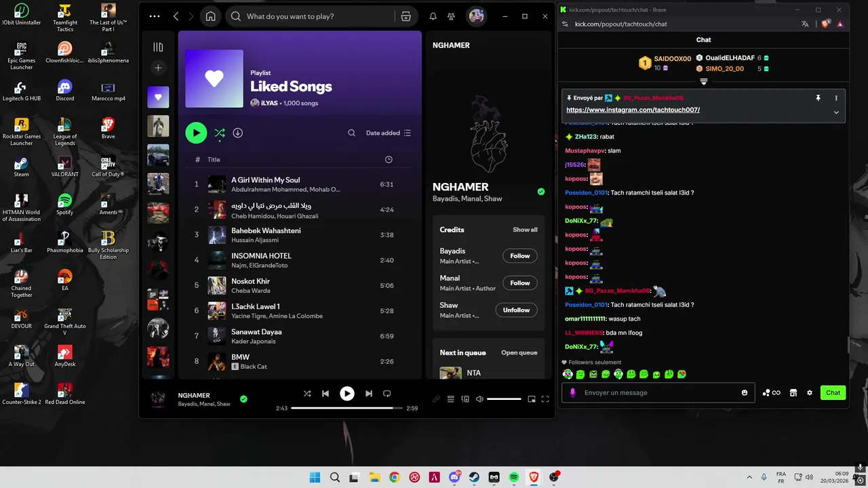Open the emoji picker in chat input
This screenshot has width=868, height=488.
[745, 392]
